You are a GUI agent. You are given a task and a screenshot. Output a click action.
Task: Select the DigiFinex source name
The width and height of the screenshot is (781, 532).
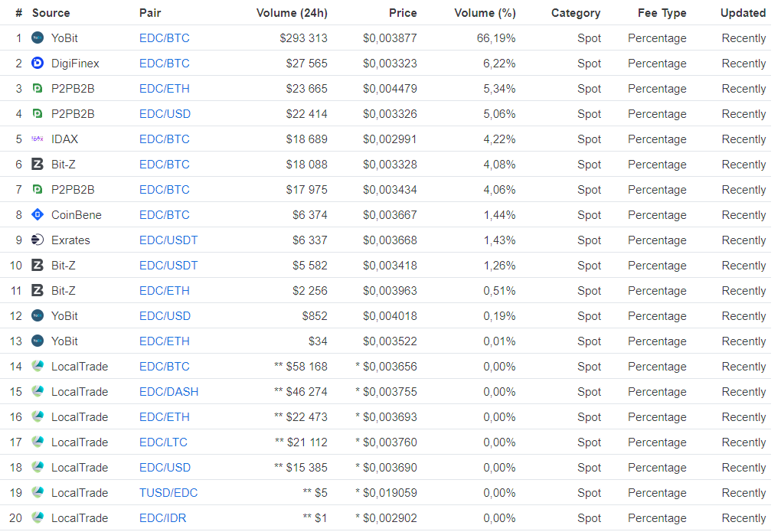75,64
